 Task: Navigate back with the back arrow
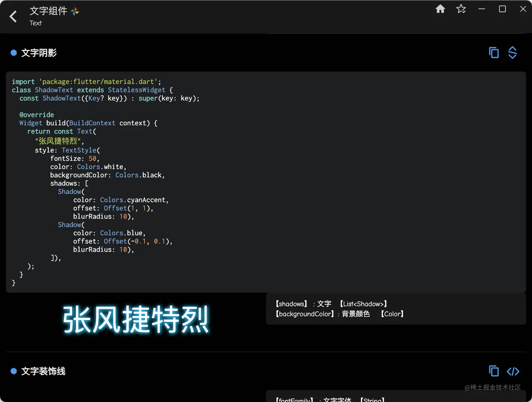point(13,16)
